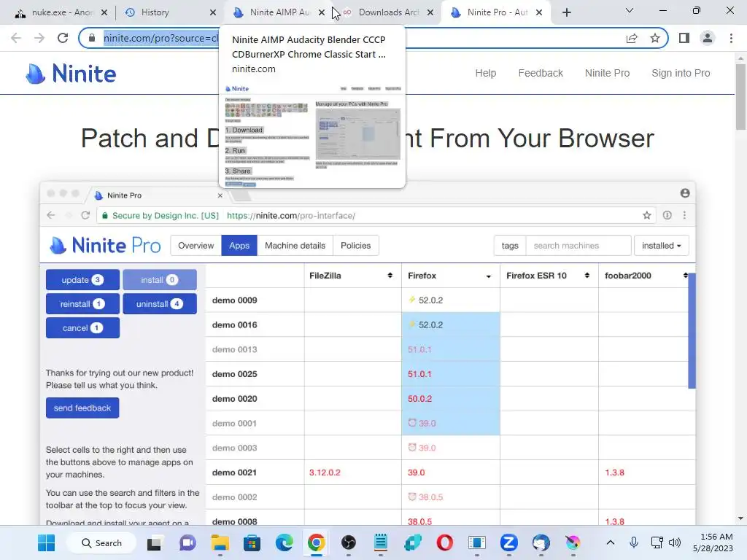The height and width of the screenshot is (560, 747).
Task: Open the Ninite Pro link in header
Action: 607,73
